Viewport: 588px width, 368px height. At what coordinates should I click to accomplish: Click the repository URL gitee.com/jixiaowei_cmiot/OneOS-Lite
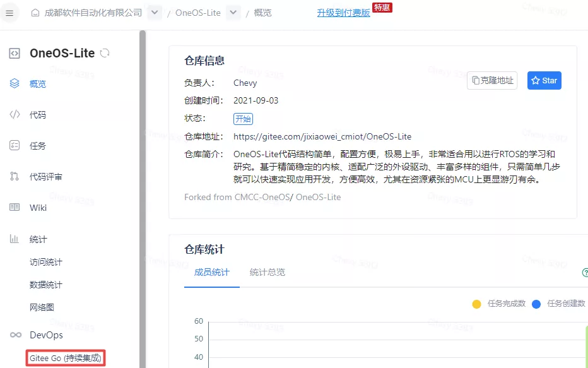[x=322, y=136]
